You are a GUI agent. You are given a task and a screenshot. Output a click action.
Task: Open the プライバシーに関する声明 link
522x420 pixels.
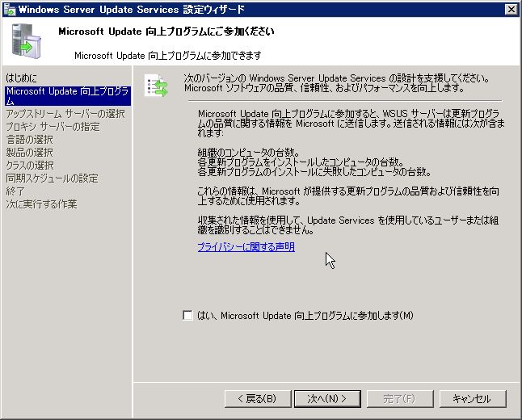point(246,247)
